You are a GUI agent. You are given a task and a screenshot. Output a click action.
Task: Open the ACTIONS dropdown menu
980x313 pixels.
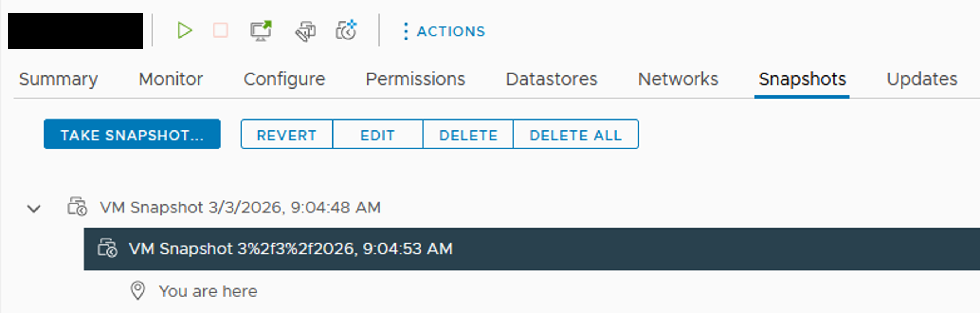444,31
